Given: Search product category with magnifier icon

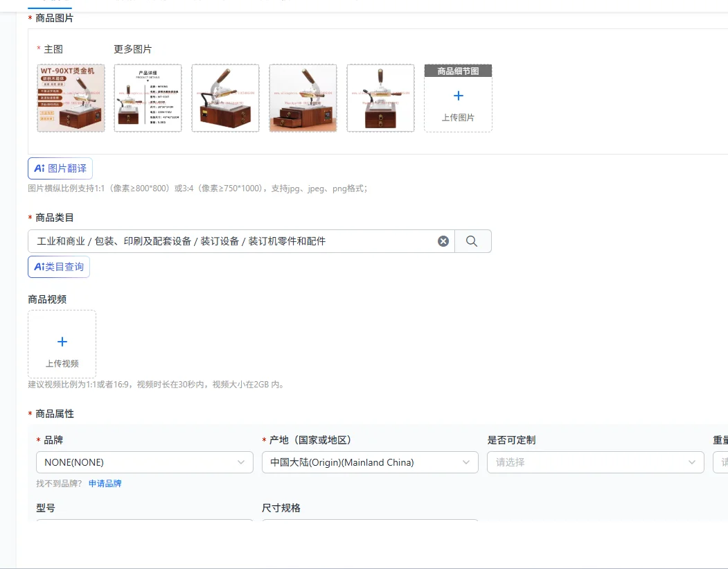Looking at the screenshot, I should pos(472,241).
